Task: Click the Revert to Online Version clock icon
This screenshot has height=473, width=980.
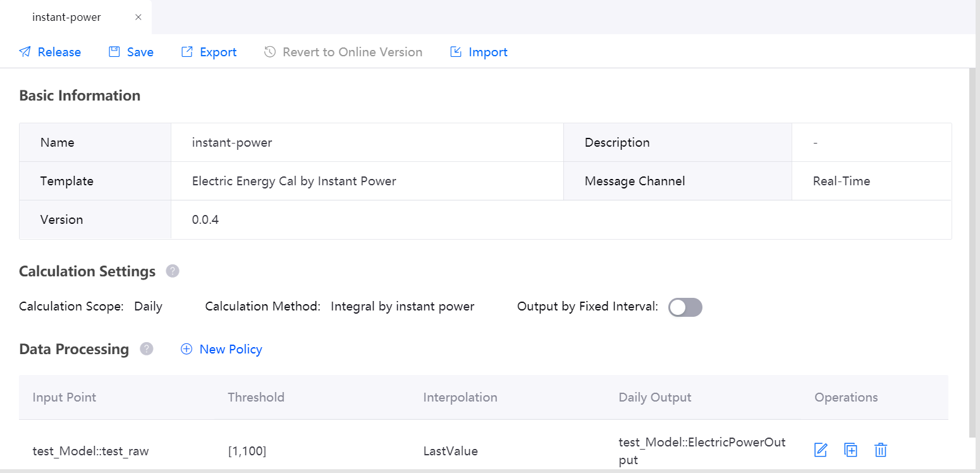Action: [x=270, y=52]
